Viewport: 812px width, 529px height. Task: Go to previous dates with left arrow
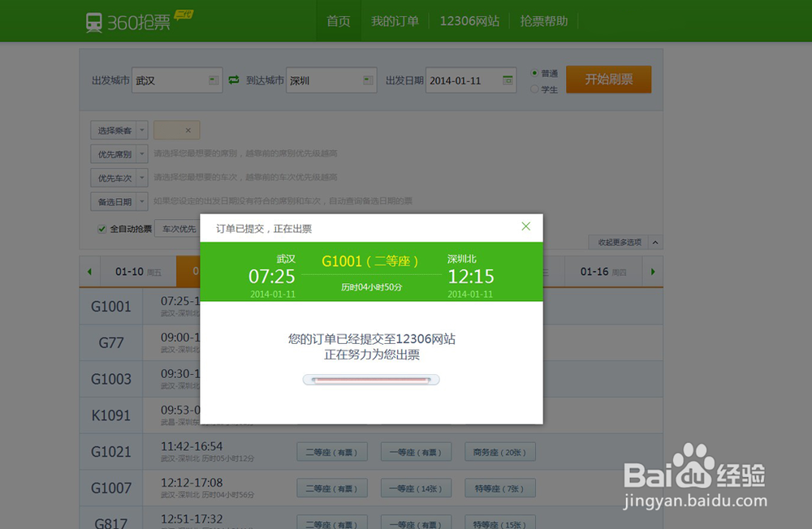pyautogui.click(x=89, y=272)
